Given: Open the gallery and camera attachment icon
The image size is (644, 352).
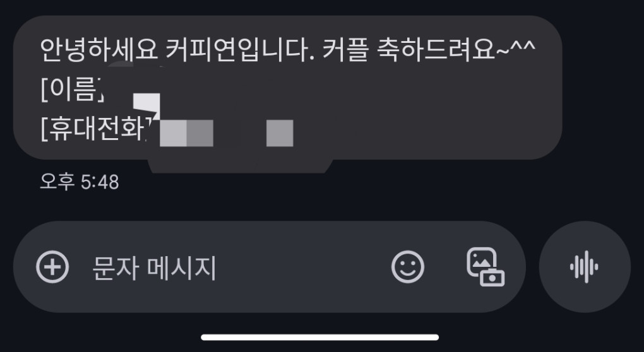Looking at the screenshot, I should (486, 267).
